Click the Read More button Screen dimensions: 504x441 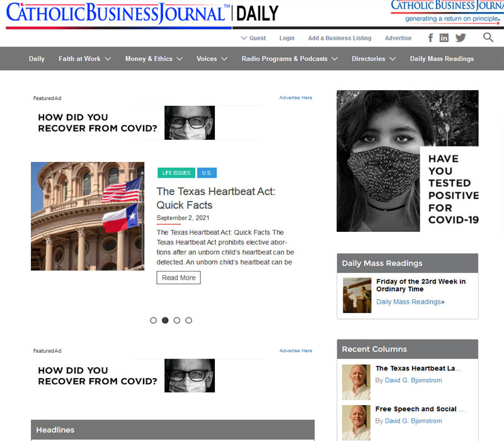[x=178, y=278]
